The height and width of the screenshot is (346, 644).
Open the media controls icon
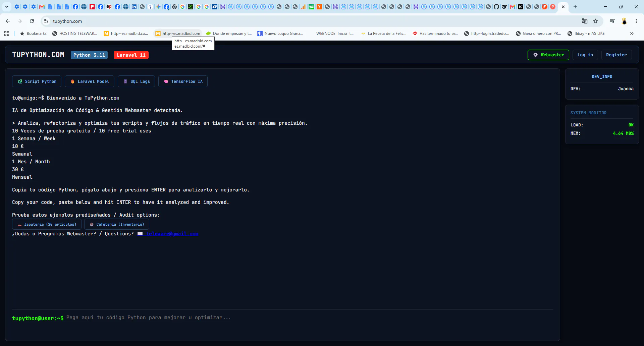pyautogui.click(x=612, y=21)
